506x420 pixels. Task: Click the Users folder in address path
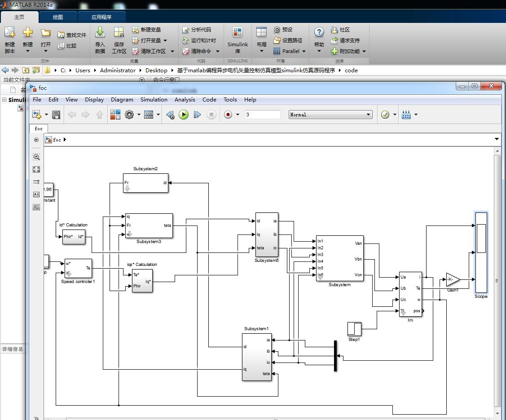[83, 71]
